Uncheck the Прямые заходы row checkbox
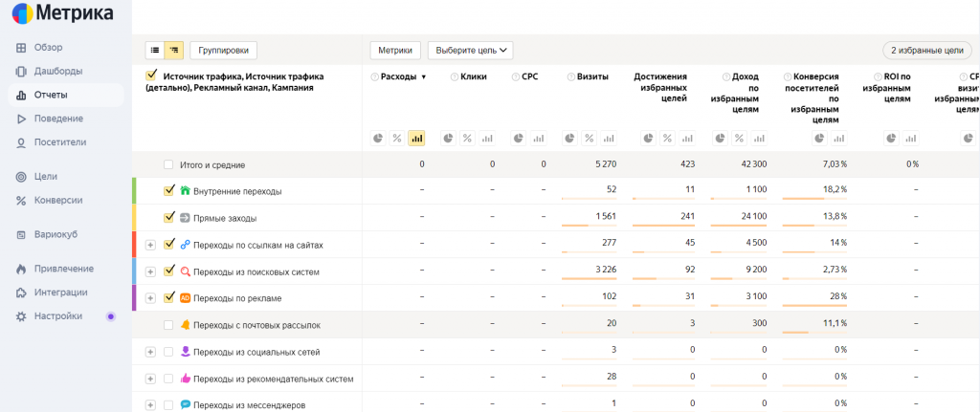Image resolution: width=980 pixels, height=412 pixels. [x=168, y=217]
